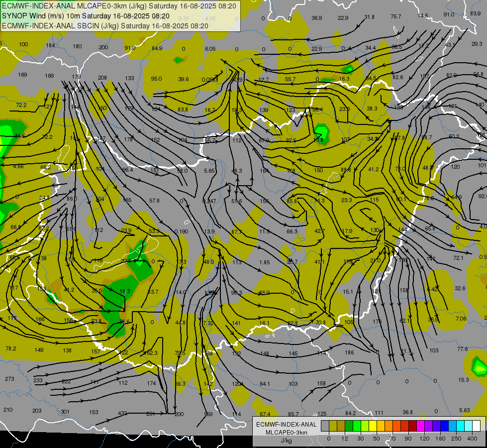Click the white swatch at the legend end
487x448 pixels.
tap(477, 426)
